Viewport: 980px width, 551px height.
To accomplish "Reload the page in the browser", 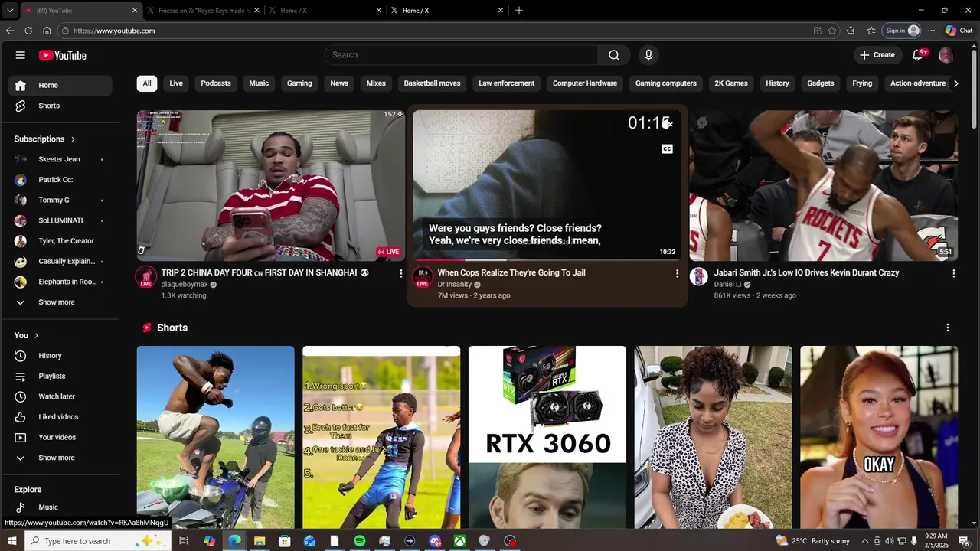I will pos(28,31).
